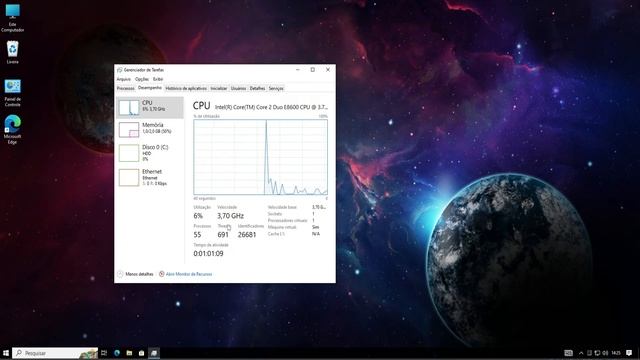The width and height of the screenshot is (640, 360).
Task: Switch to Histórico de aplicativos tab
Action: coord(186,88)
